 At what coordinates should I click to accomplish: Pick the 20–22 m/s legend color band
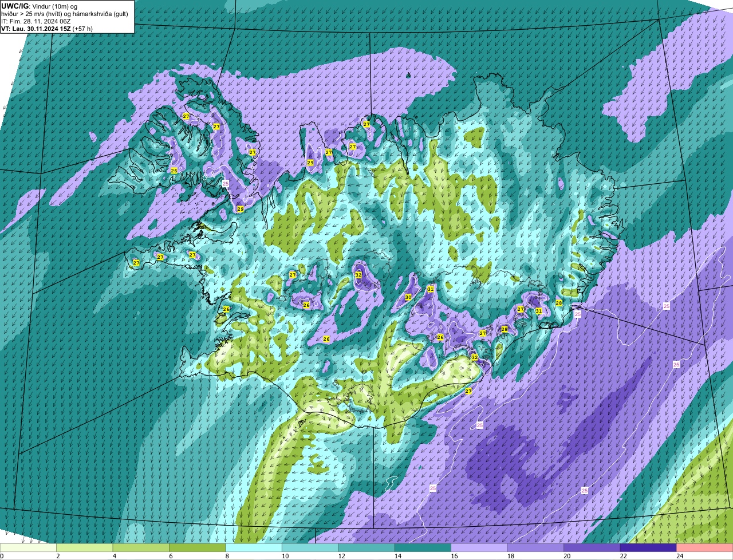pos(592,548)
